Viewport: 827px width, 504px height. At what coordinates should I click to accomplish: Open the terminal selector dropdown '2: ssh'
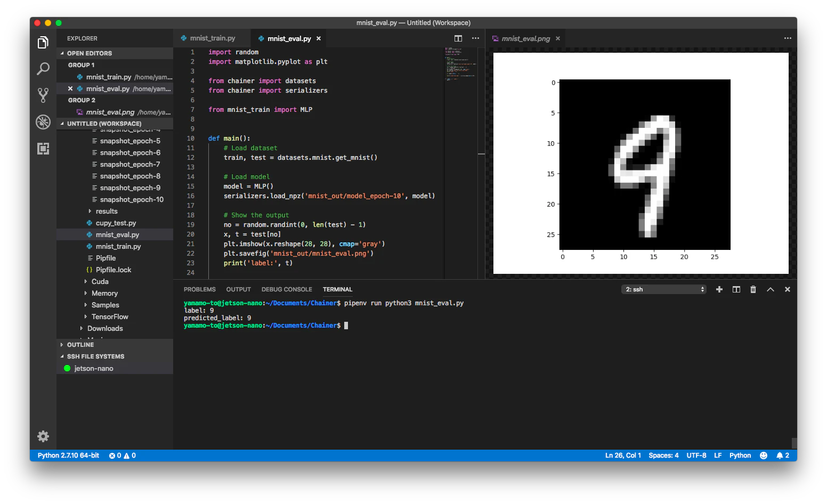(664, 289)
